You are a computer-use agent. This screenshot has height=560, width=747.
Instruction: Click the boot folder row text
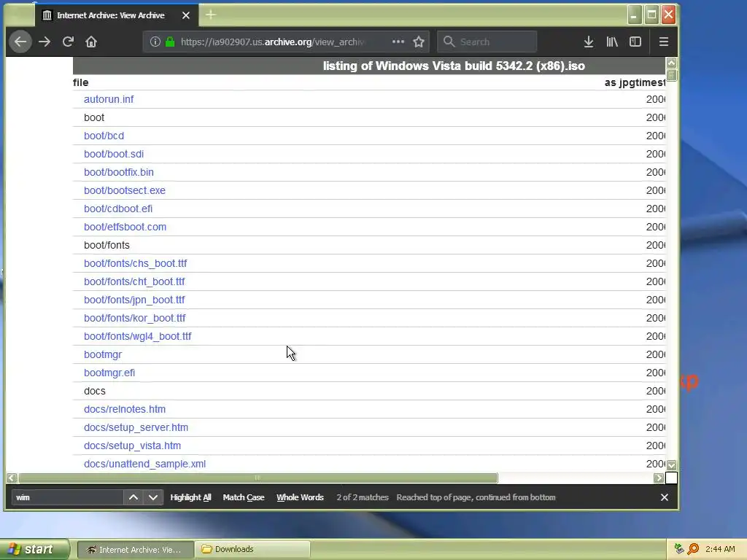[x=94, y=117]
